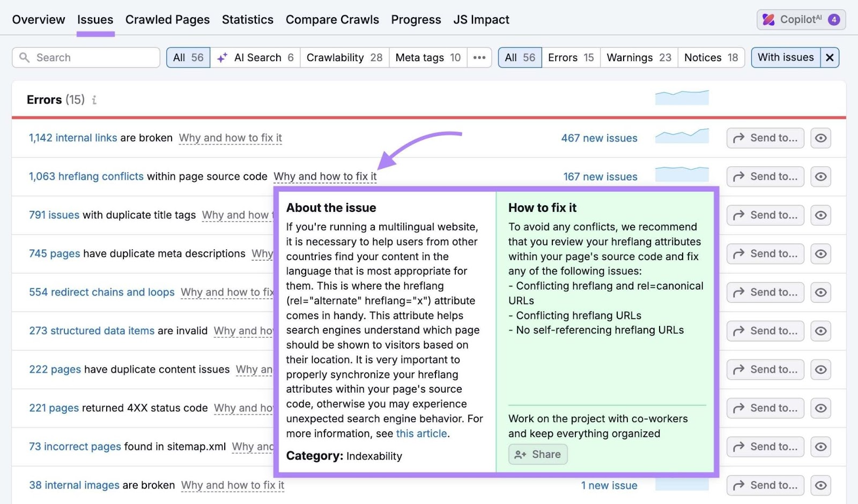Image resolution: width=858 pixels, height=504 pixels.
Task: Click the search magnifier icon
Action: 24,57
